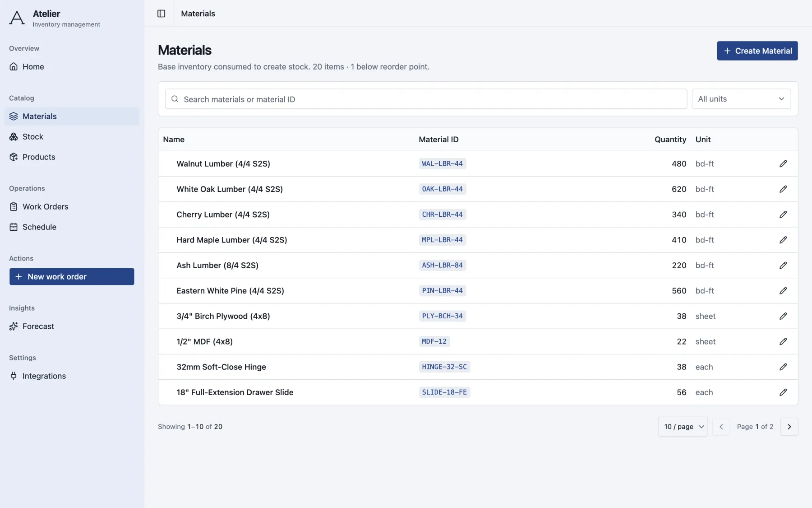Viewport: 812px width, 508px height.
Task: Open the All units dropdown
Action: pos(741,99)
